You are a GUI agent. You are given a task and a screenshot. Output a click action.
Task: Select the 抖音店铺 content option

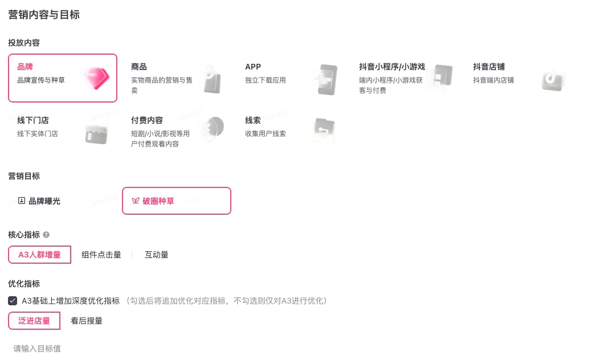[x=518, y=78]
